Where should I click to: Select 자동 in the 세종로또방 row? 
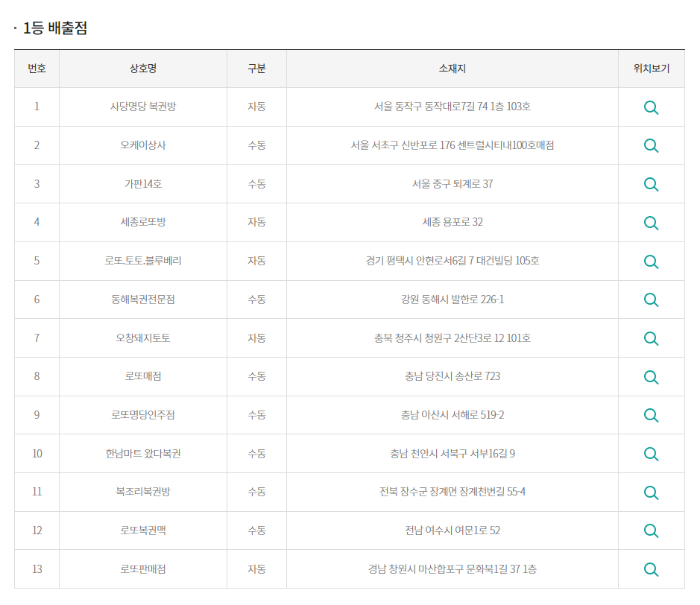pos(256,222)
